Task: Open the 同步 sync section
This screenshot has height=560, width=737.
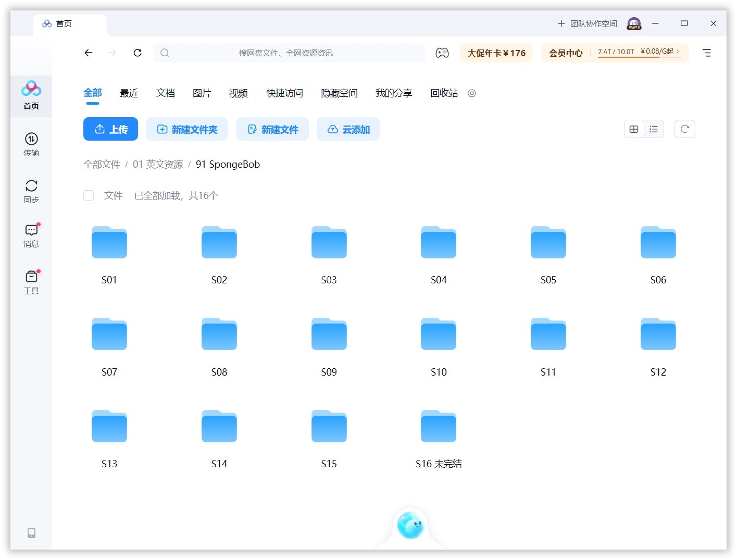Action: [31, 191]
